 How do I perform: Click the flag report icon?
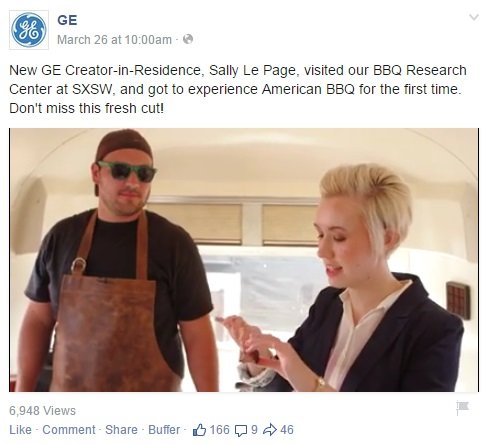click(x=463, y=408)
